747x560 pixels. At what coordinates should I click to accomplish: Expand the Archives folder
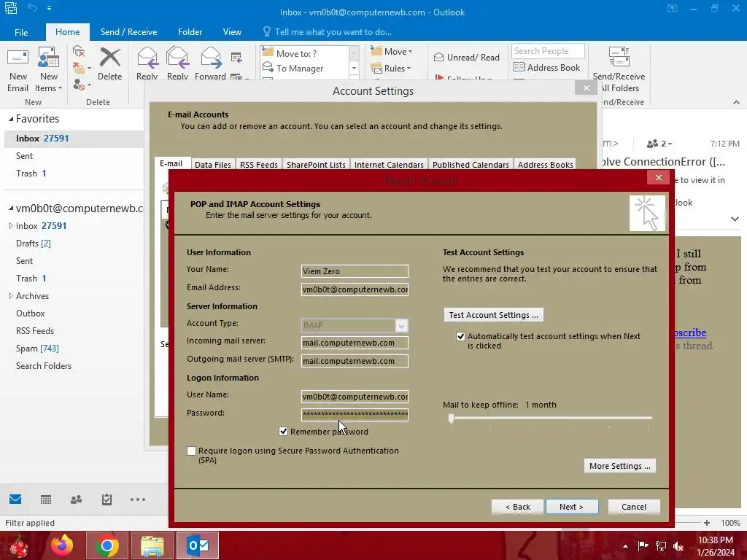click(x=10, y=296)
